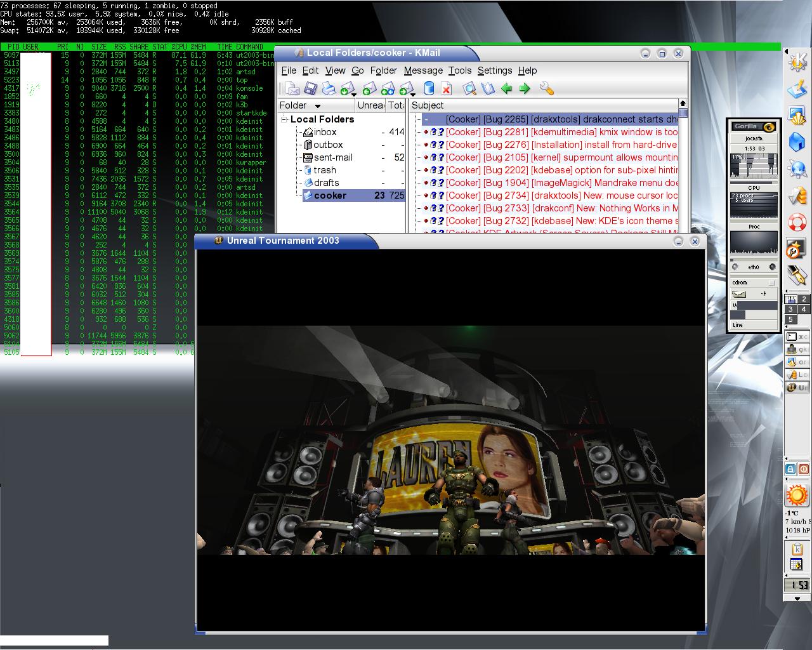Open the Settings menu in KMail

coord(495,70)
